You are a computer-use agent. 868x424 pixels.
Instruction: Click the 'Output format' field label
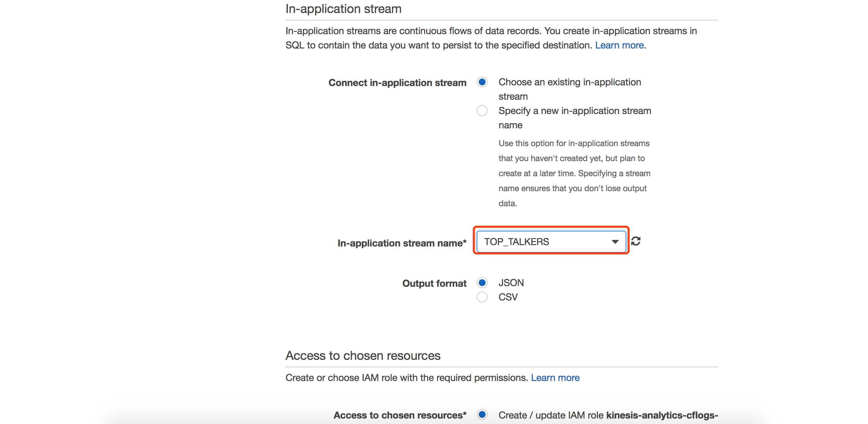coord(434,283)
